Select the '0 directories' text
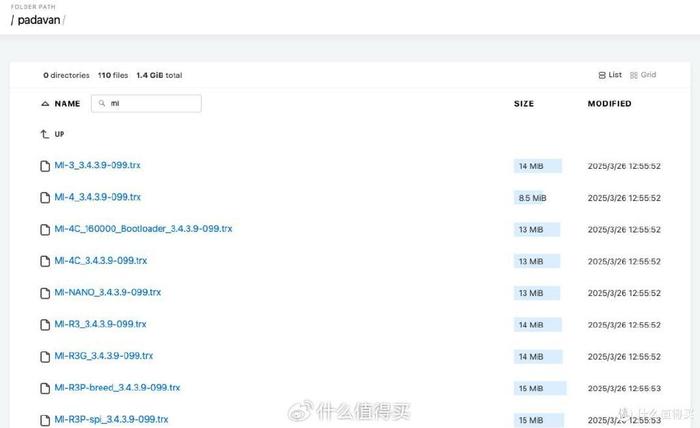This screenshot has height=428, width=700. (x=66, y=75)
